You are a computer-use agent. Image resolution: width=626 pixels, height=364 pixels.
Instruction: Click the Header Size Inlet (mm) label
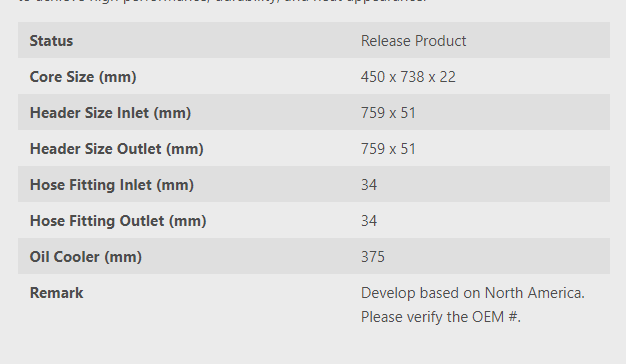(x=110, y=113)
